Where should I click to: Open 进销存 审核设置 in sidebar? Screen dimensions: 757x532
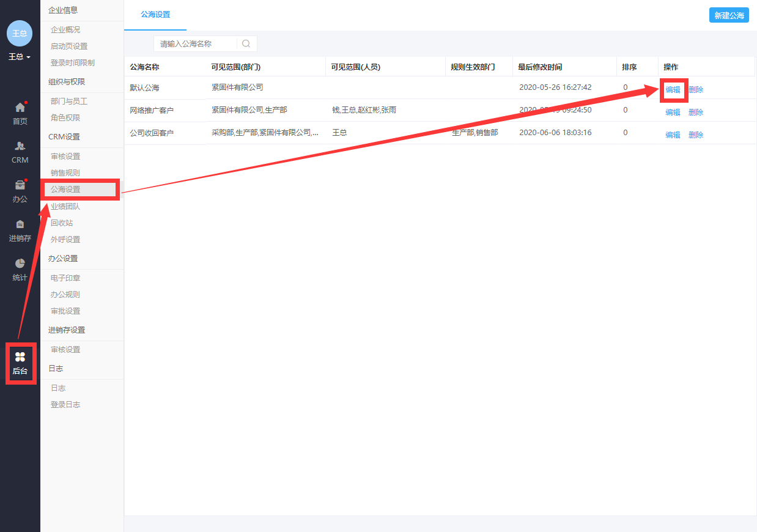click(x=65, y=349)
